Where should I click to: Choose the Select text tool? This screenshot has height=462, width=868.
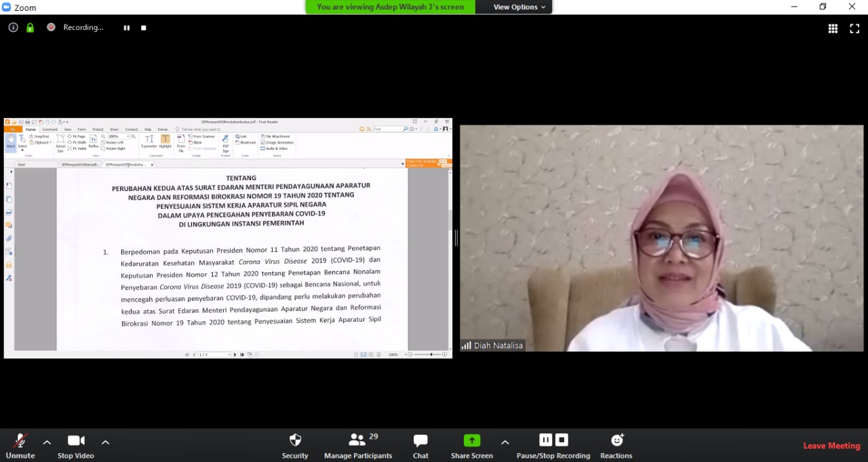(22, 142)
